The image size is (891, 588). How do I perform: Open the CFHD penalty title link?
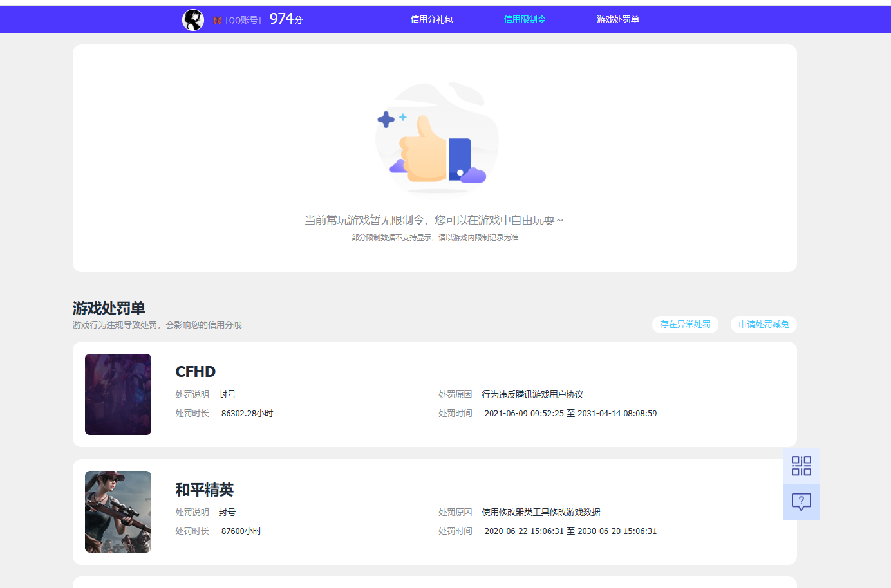pyautogui.click(x=196, y=371)
